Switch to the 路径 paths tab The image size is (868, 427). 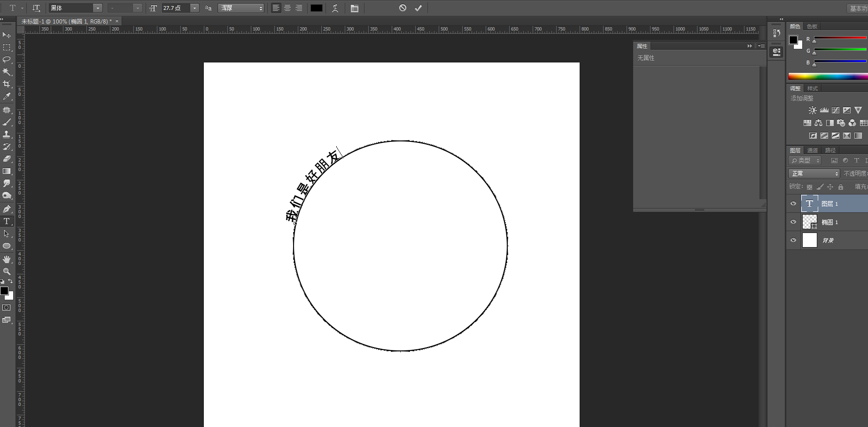(830, 150)
